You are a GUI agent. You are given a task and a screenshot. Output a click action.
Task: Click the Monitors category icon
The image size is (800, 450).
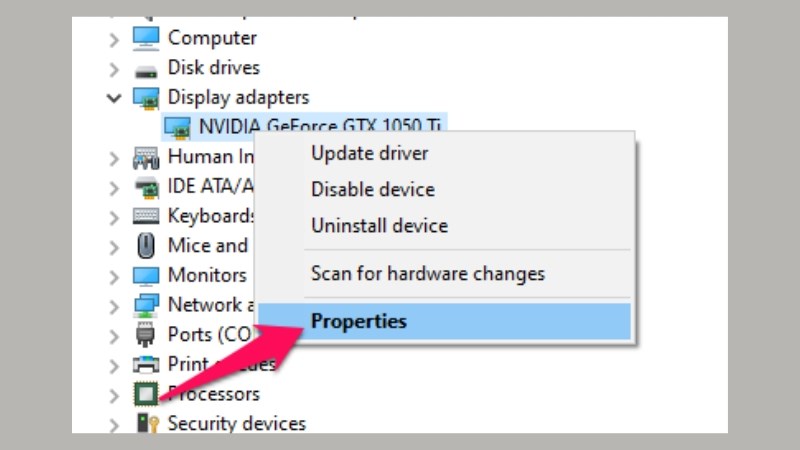click(146, 275)
